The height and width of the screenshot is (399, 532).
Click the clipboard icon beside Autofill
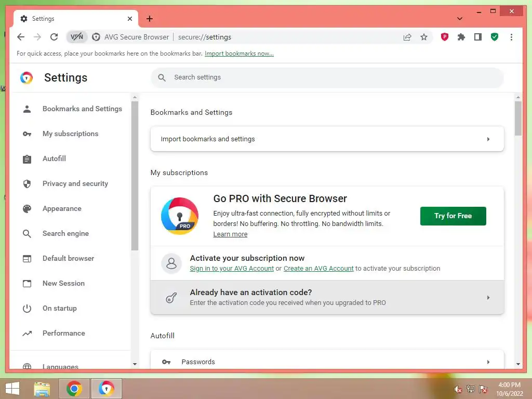27,159
